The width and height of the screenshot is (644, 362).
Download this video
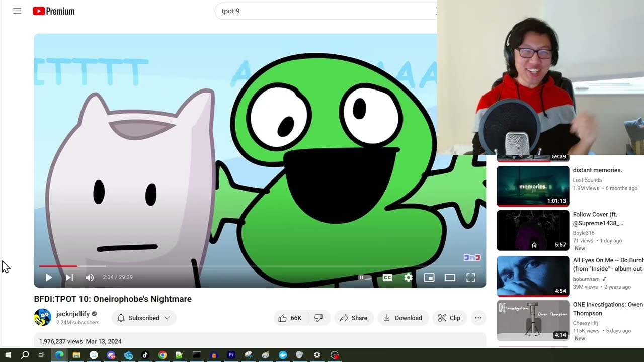click(403, 318)
